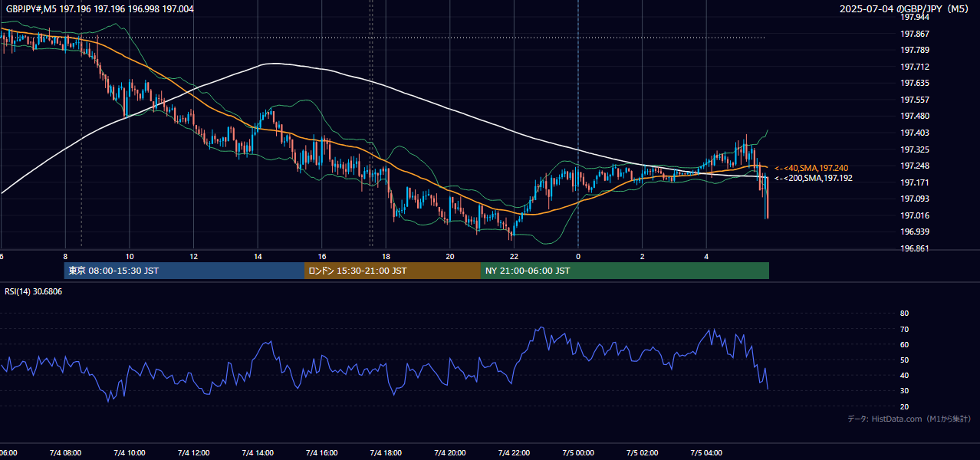
Task: Click price axis label 197.248
Action: pyautogui.click(x=914, y=166)
